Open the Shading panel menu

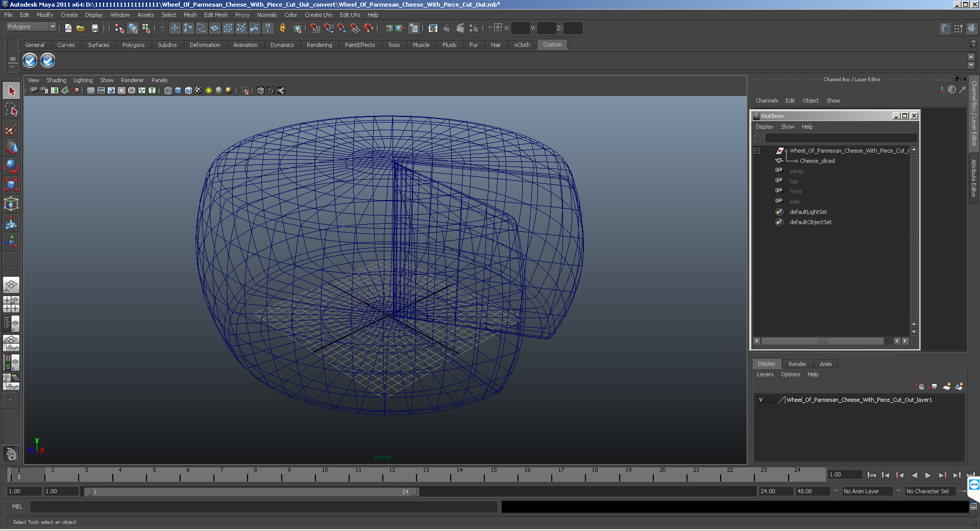point(56,80)
